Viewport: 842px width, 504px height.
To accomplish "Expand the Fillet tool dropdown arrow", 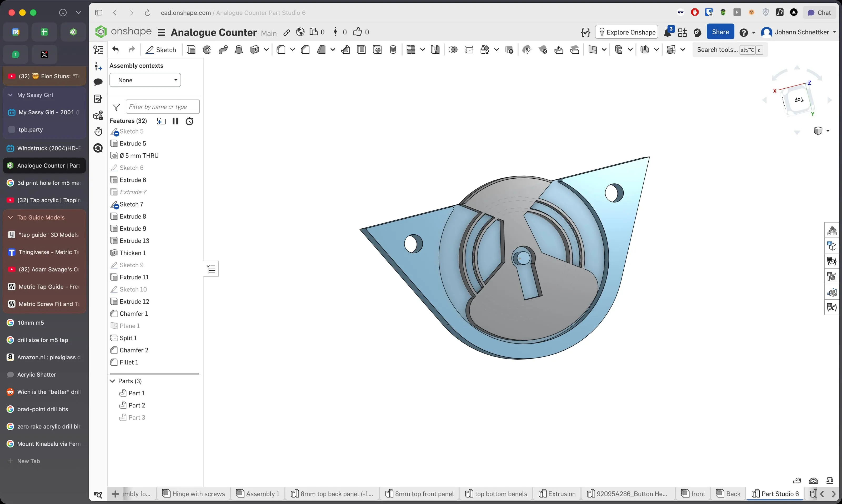I will (x=292, y=50).
